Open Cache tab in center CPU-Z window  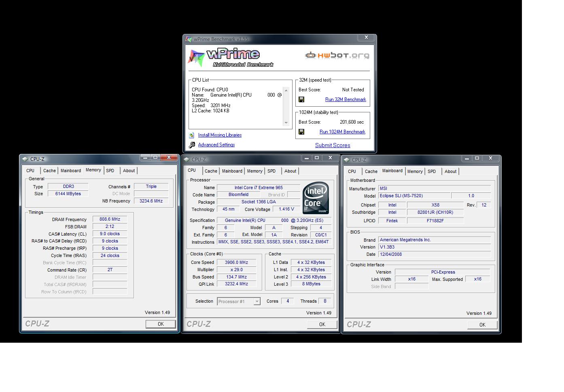pos(211,171)
